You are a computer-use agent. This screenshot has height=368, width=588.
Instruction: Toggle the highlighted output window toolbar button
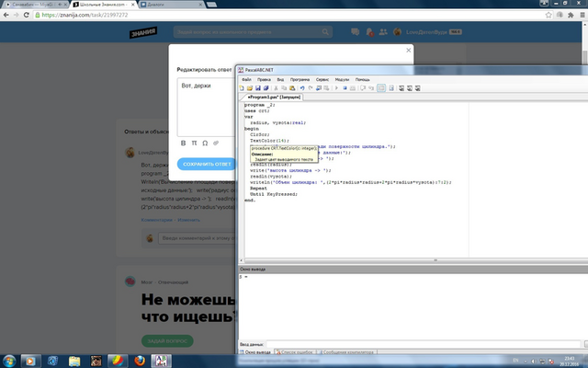pyautogui.click(x=381, y=88)
